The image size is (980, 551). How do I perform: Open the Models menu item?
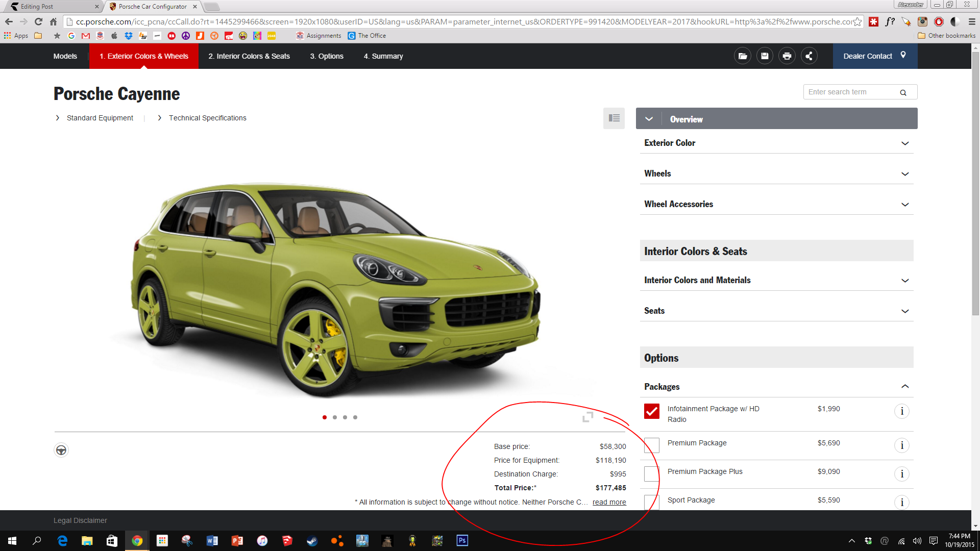pyautogui.click(x=65, y=56)
